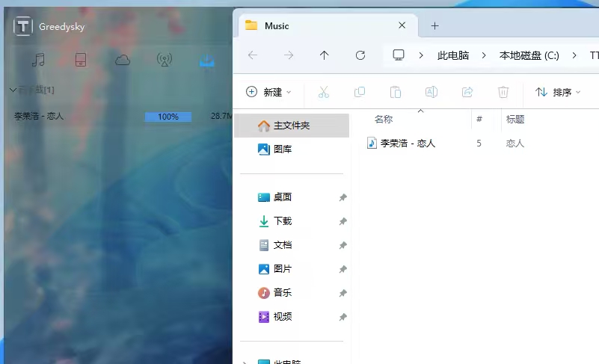Viewport: 599px width, 364px height.
Task: Go back in File Explorer
Action: click(253, 55)
